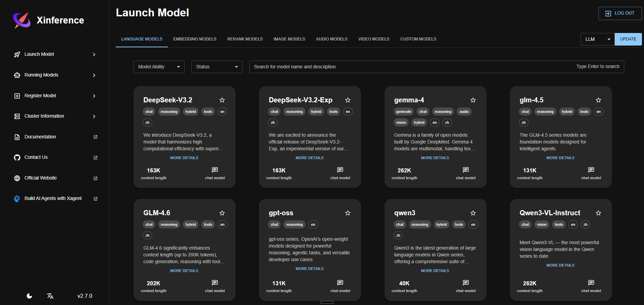Click the Xagent icon beside Build AI Agents

pyautogui.click(x=17, y=199)
